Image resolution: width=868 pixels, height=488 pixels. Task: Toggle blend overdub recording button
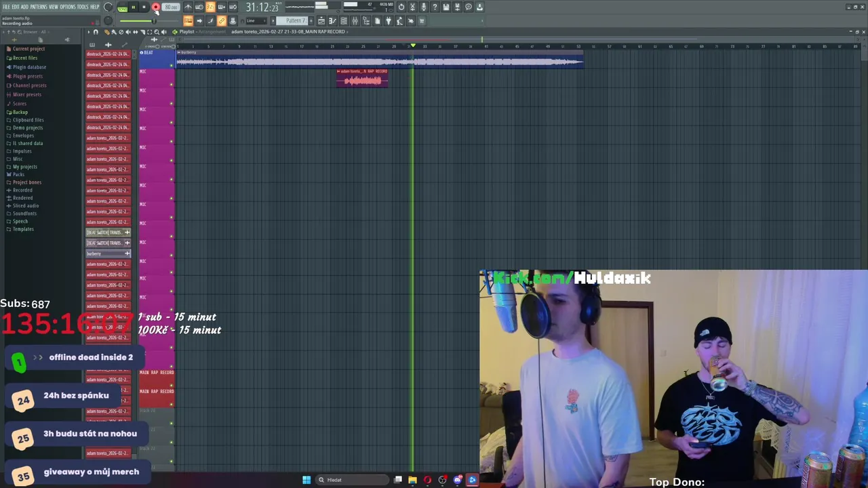pyautogui.click(x=222, y=7)
